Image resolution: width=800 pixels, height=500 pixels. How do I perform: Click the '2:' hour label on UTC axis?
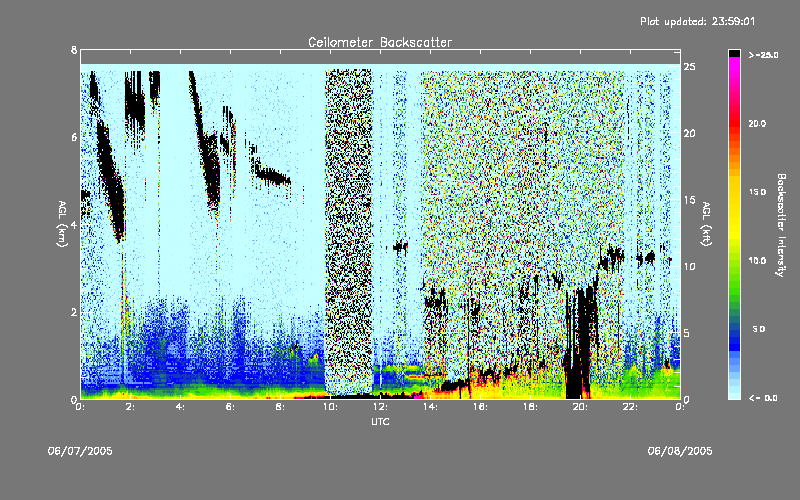click(131, 407)
